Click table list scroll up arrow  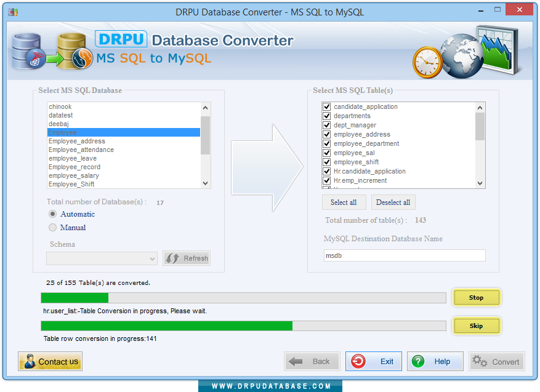480,108
